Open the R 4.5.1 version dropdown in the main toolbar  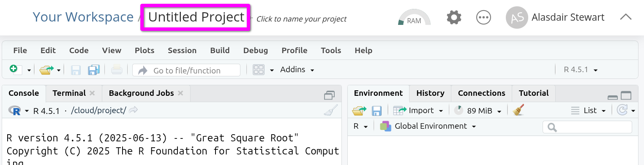[x=581, y=70]
